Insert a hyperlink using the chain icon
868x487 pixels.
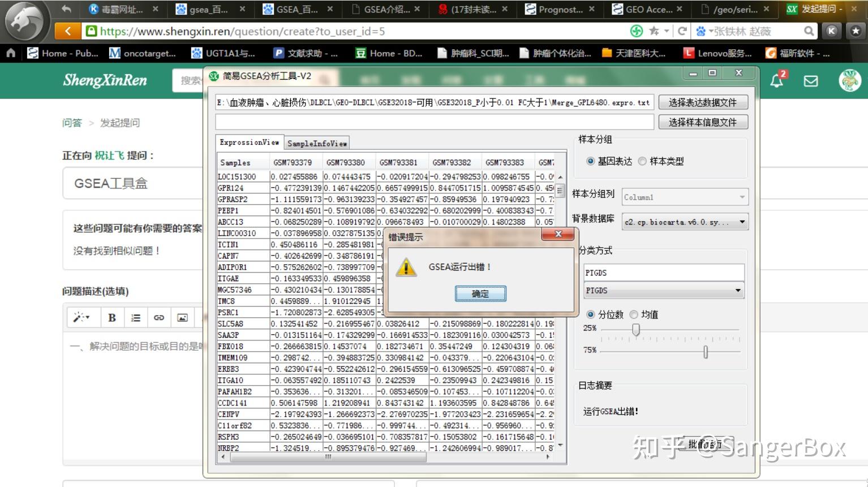pos(159,317)
